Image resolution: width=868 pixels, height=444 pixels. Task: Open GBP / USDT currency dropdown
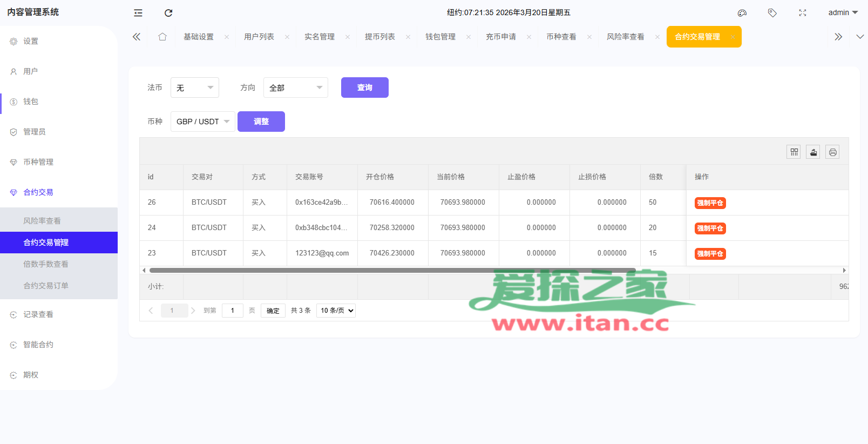pyautogui.click(x=203, y=122)
